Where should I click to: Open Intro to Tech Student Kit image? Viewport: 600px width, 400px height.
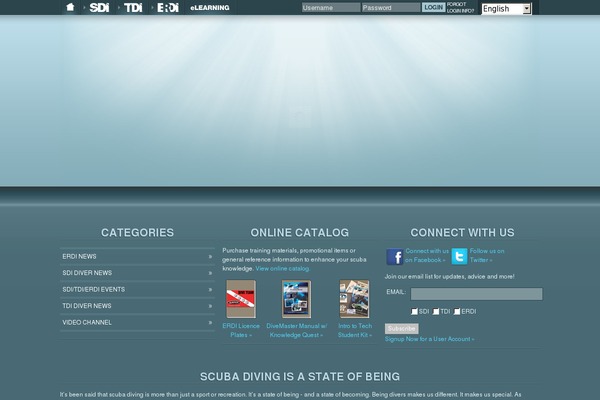(x=354, y=299)
